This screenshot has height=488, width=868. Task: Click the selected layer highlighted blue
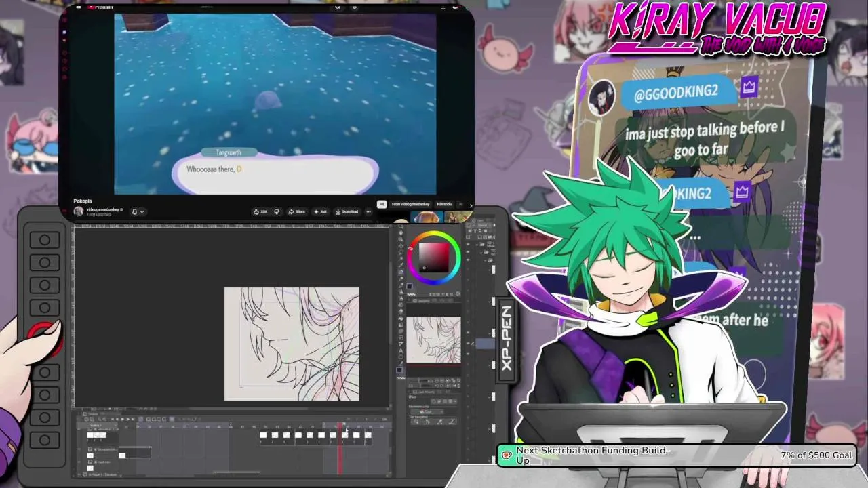coord(486,344)
